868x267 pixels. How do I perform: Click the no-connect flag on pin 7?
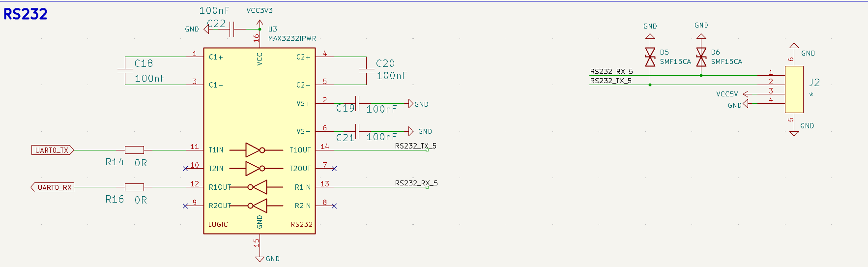pos(334,169)
